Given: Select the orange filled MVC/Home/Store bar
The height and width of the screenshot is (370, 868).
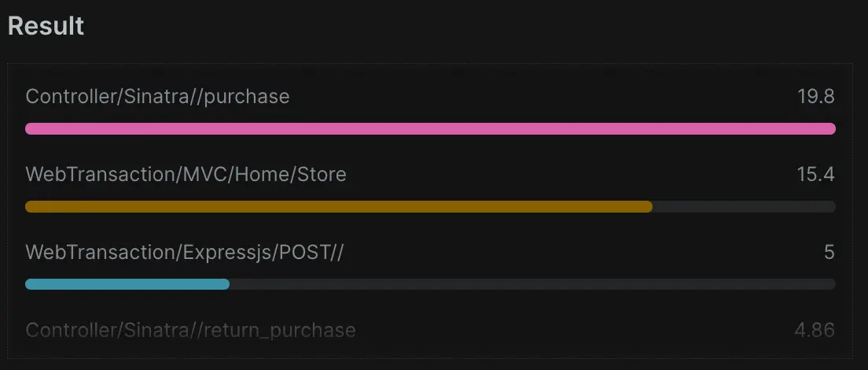Looking at the screenshot, I should tap(339, 206).
